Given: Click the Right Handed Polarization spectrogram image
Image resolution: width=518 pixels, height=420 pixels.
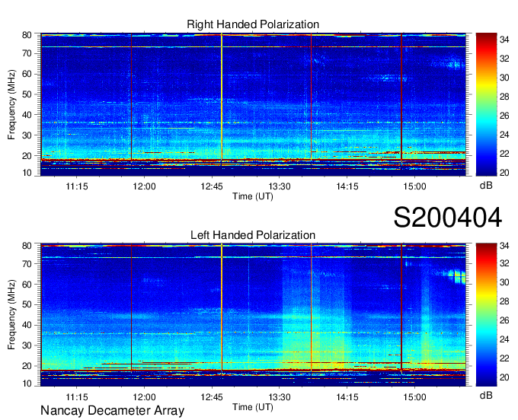Looking at the screenshot, I should tap(253, 104).
